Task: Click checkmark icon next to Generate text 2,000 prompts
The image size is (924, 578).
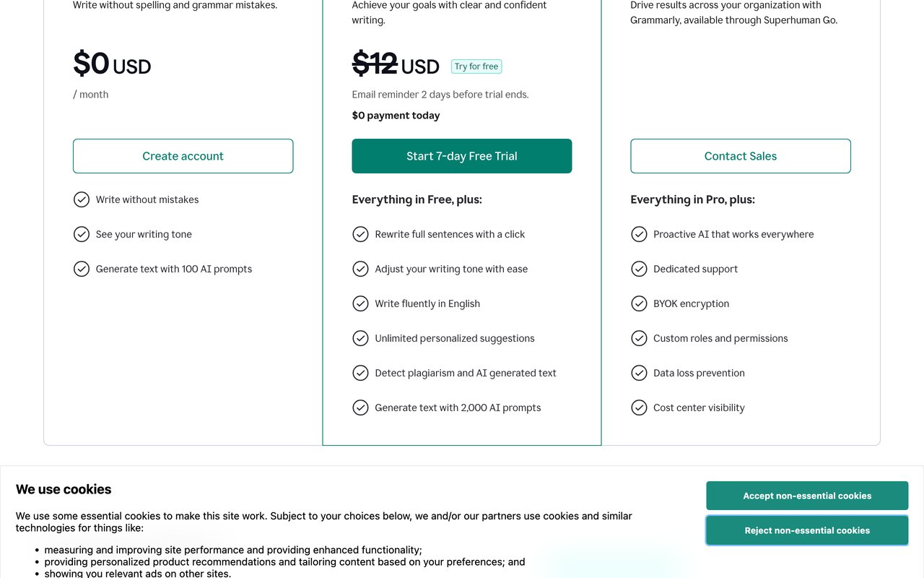Action: tap(360, 407)
